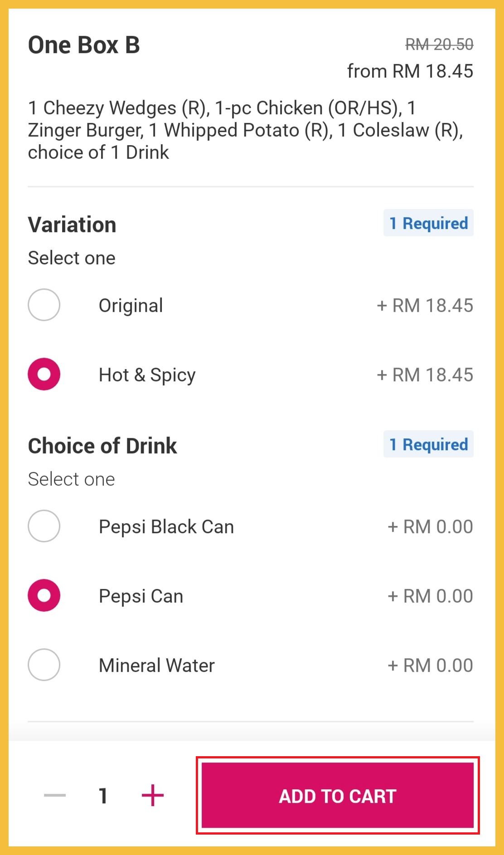Click the One Box B title
Image resolution: width=504 pixels, height=855 pixels.
coord(84,45)
